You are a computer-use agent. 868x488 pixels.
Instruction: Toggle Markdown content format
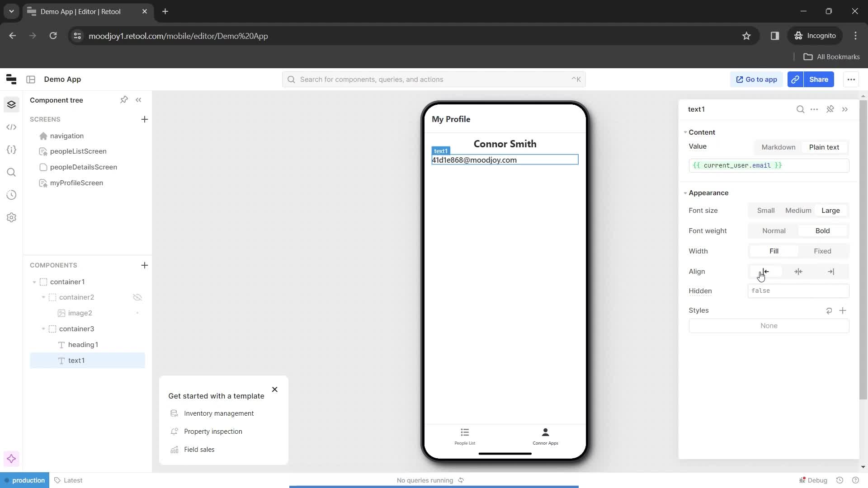[778, 146]
